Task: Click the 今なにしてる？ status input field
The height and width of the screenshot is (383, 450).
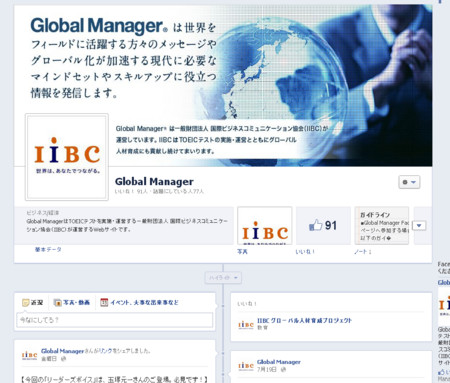Action: tap(115, 320)
